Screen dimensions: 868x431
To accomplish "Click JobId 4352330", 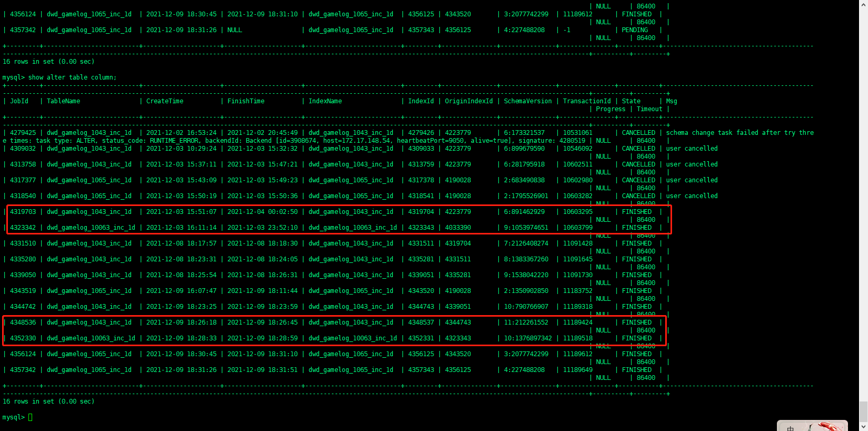I will pos(23,338).
